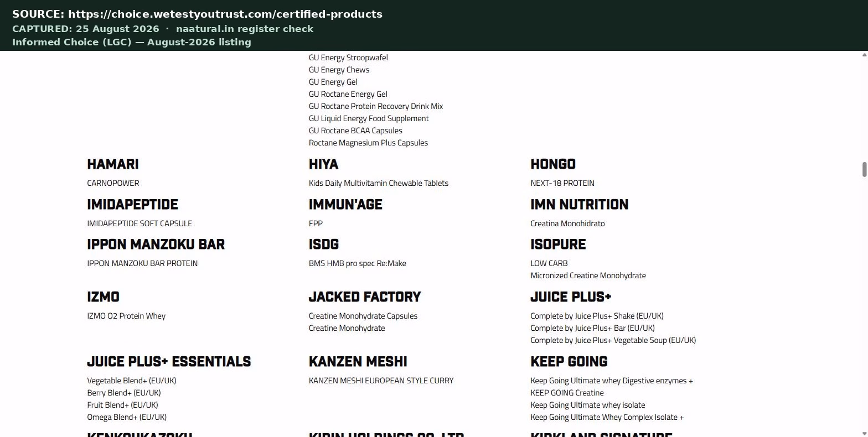Click KANZEN MESHI EUROPEAN STYLE CURRY
This screenshot has height=437, width=868.
pos(381,381)
